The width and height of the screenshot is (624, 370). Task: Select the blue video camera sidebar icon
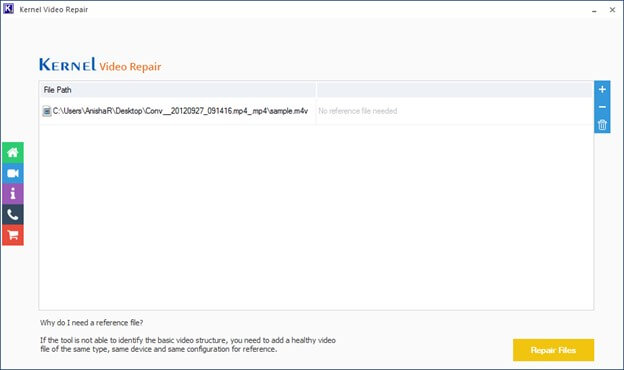(13, 173)
